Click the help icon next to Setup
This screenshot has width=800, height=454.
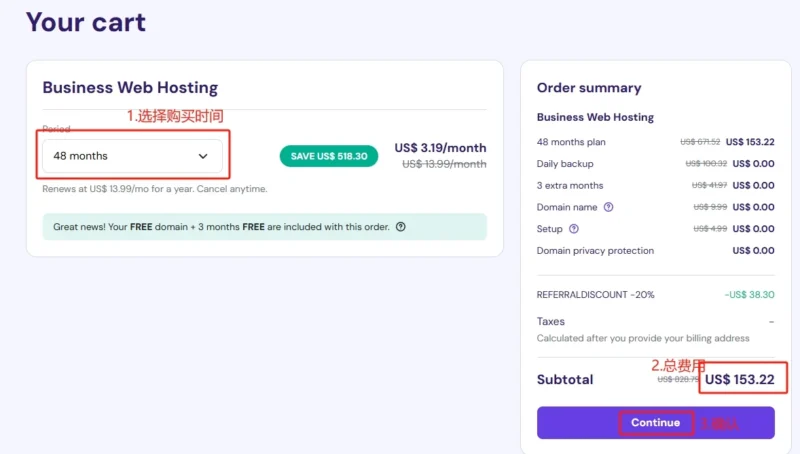coord(574,229)
